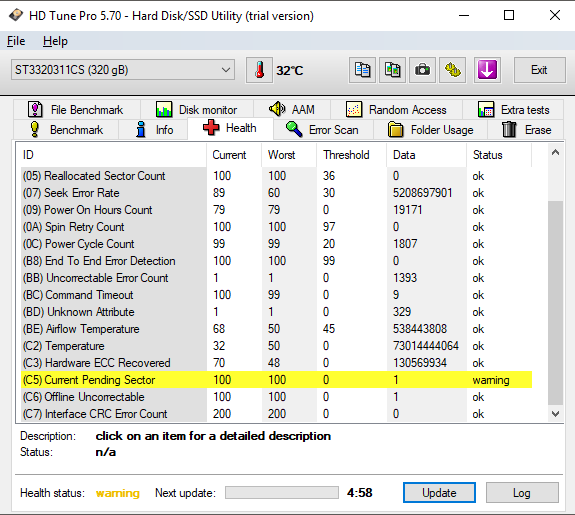The height and width of the screenshot is (515, 575).
Task: Click the Data column header
Action: click(x=426, y=155)
